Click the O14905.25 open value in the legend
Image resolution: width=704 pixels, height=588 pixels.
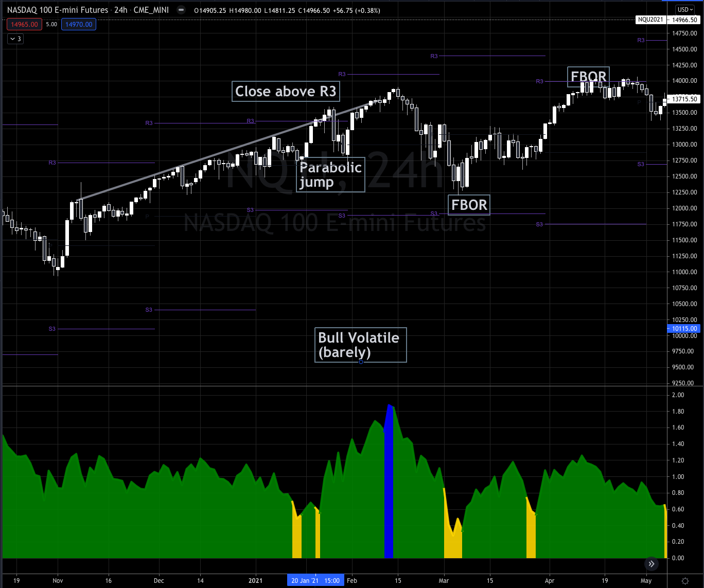tap(210, 10)
